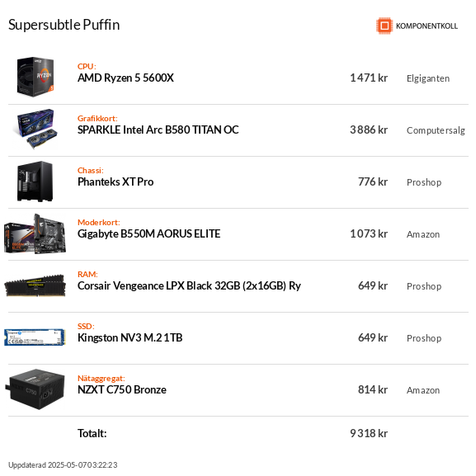Open the SPARKLE Arc B580 graphics card image
This screenshot has width=476, height=476.
[35, 129]
